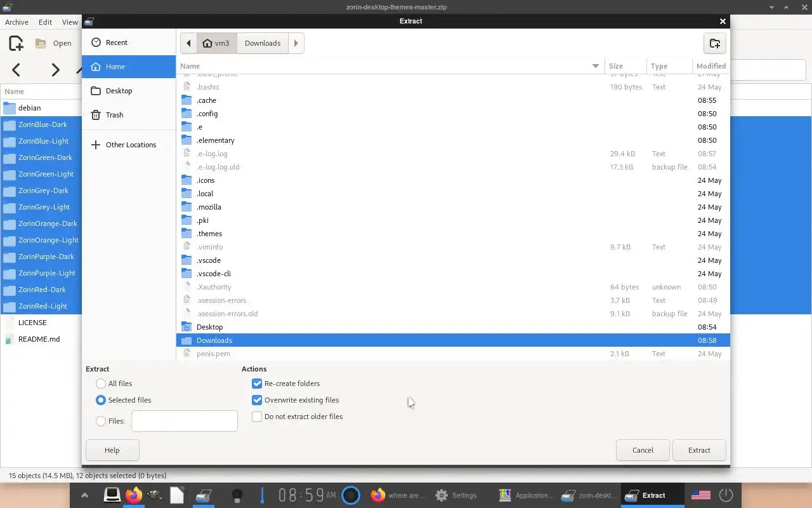The width and height of the screenshot is (812, 508).
Task: Sort by the Modified column header
Action: click(x=711, y=66)
